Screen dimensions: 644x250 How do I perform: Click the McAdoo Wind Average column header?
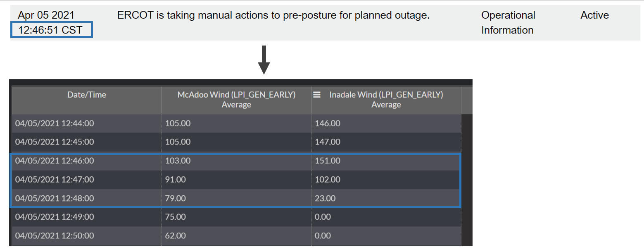pyautogui.click(x=236, y=100)
